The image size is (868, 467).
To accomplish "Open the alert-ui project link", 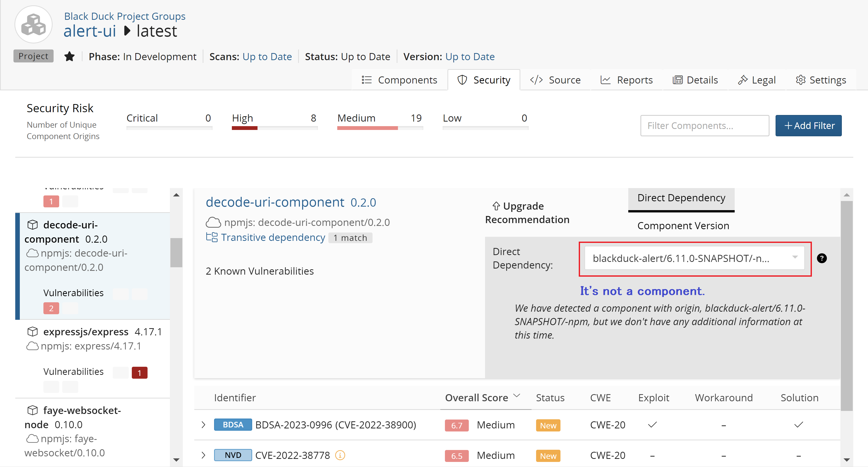I will [x=90, y=31].
